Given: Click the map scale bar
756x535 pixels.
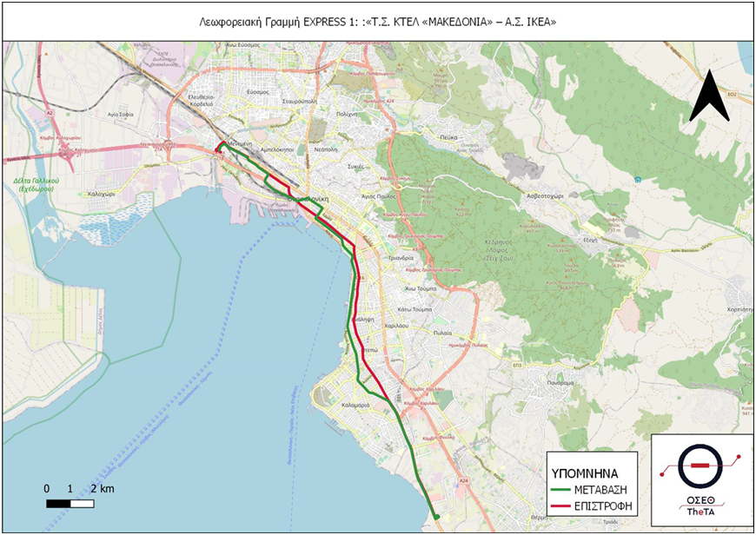Looking at the screenshot, I should [x=70, y=503].
